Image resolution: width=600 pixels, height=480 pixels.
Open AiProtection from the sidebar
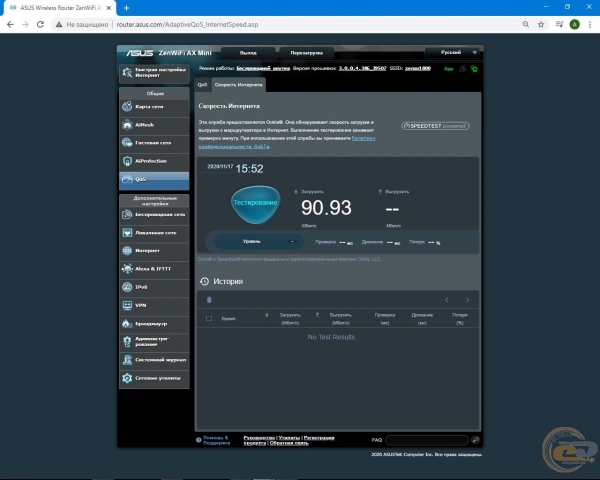(154, 161)
